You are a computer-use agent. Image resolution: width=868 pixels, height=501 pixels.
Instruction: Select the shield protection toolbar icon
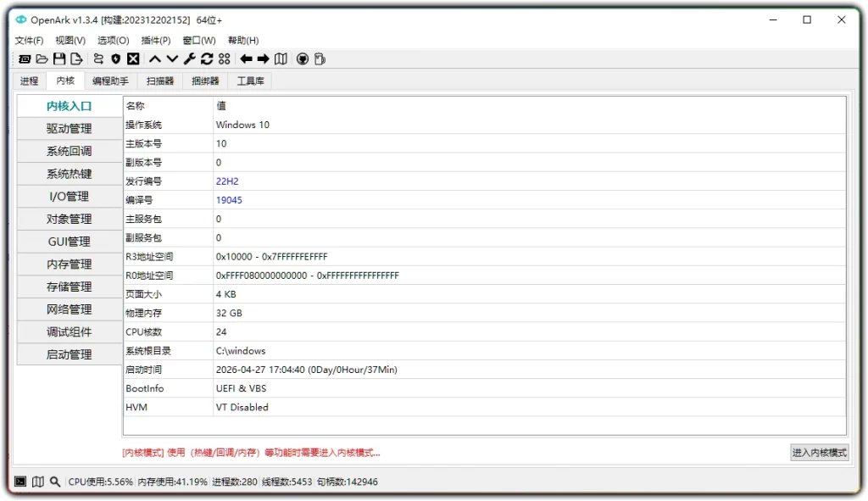click(116, 58)
